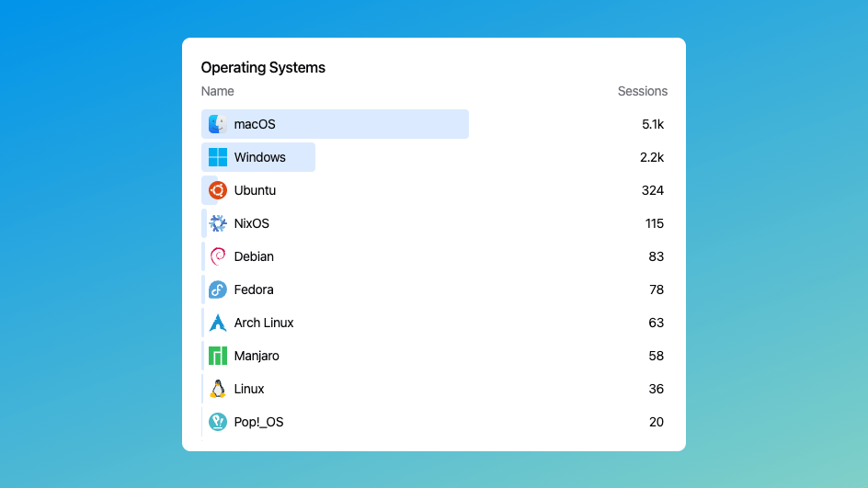The height and width of the screenshot is (488, 868).
Task: Open the Windows row label
Action: tap(259, 157)
